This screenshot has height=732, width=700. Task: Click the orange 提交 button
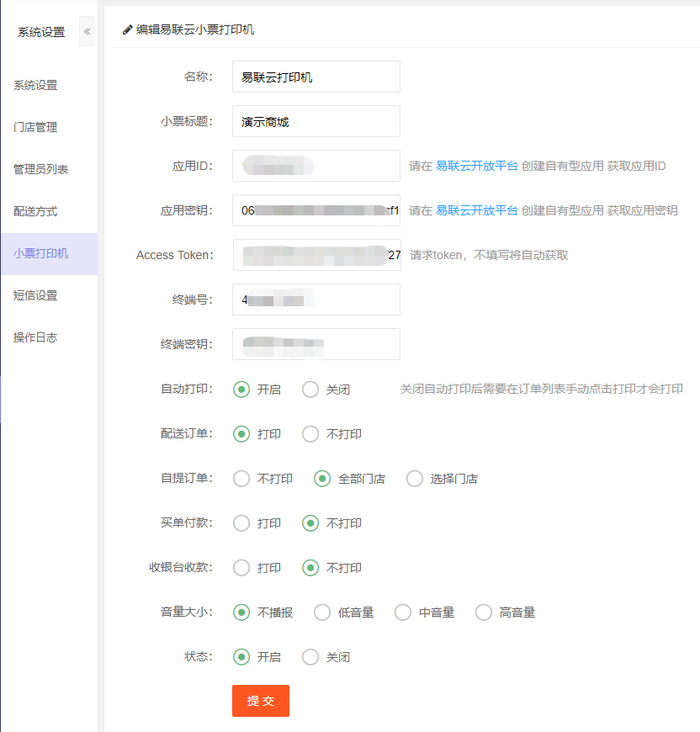(x=261, y=701)
